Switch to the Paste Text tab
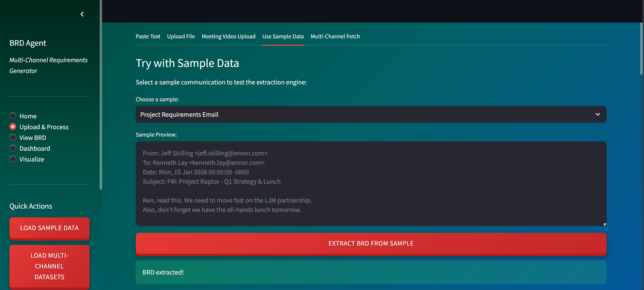644x290 pixels. 148,36
